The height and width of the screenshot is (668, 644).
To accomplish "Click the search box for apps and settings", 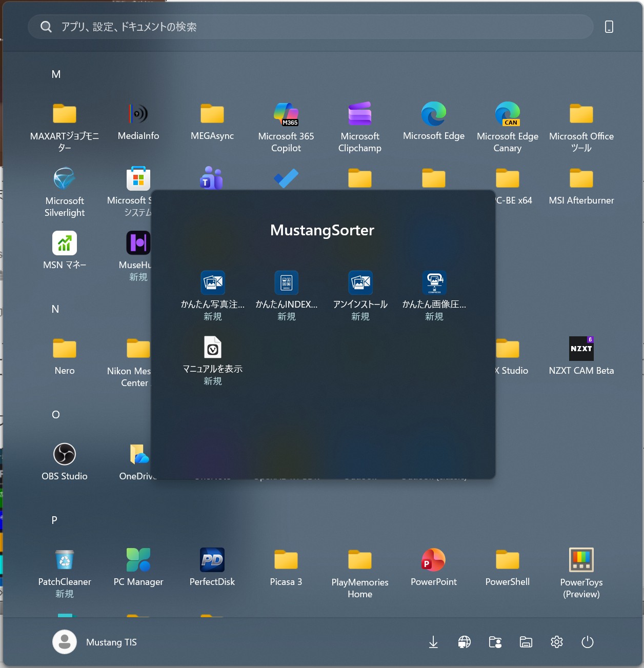I will (310, 27).
